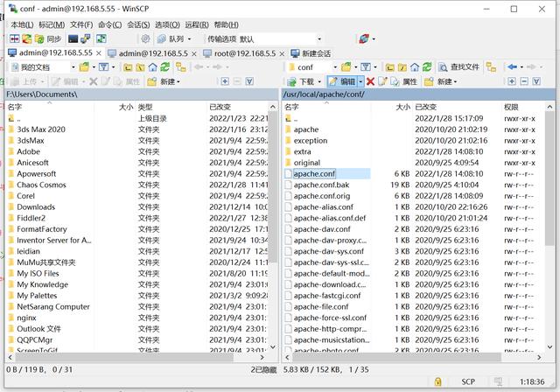Screen dimensions: 560x392
Task: Click the remote 编辑 edit button
Action: (x=342, y=81)
